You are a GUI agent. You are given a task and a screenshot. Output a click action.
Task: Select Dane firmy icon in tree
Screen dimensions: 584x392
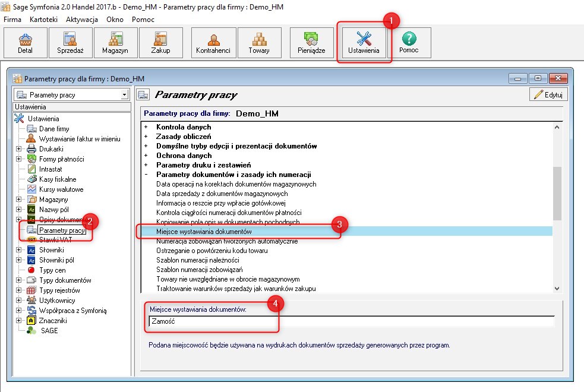(31, 129)
